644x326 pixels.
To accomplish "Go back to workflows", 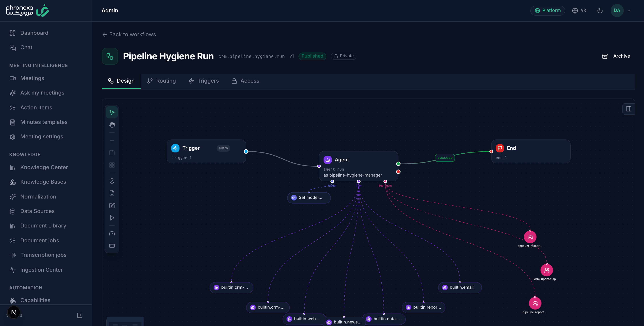I will click(x=129, y=34).
